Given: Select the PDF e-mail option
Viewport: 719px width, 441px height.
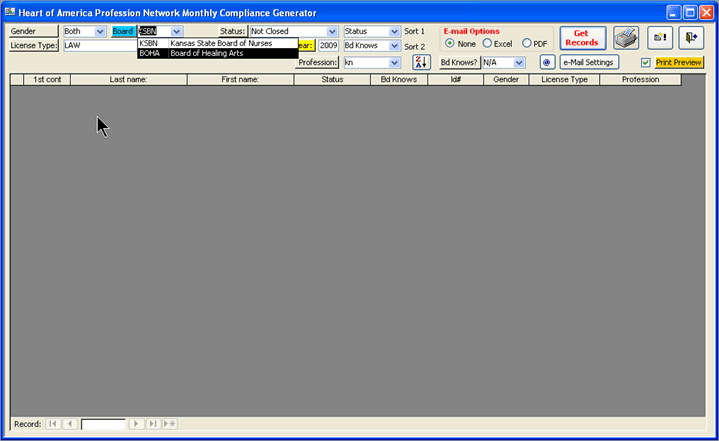Looking at the screenshot, I should click(527, 44).
